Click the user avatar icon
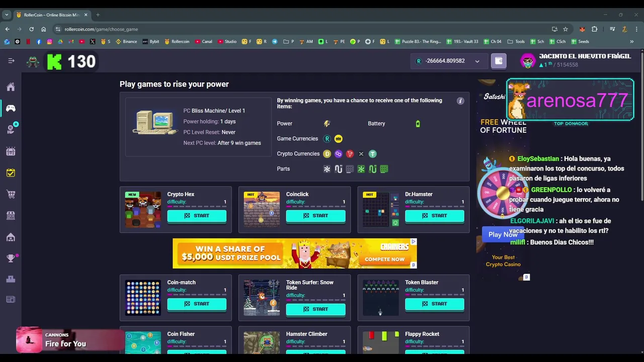Image resolution: width=644 pixels, height=362 pixels. click(x=528, y=61)
